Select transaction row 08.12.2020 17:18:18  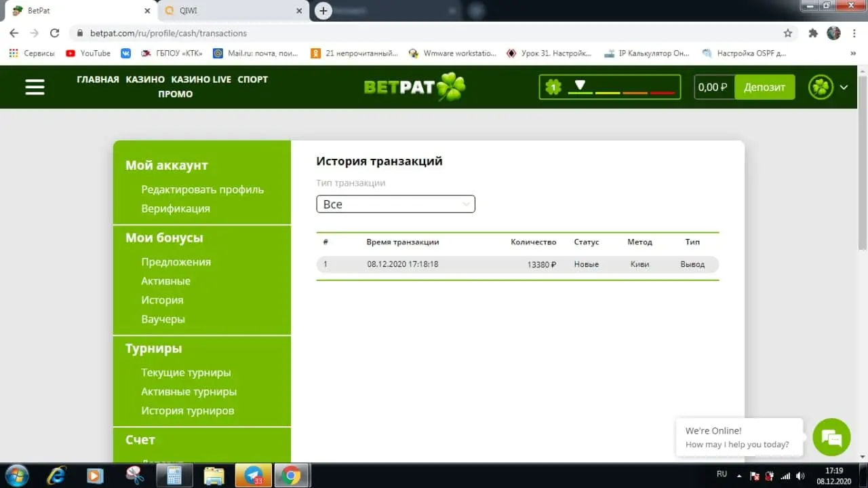[517, 264]
